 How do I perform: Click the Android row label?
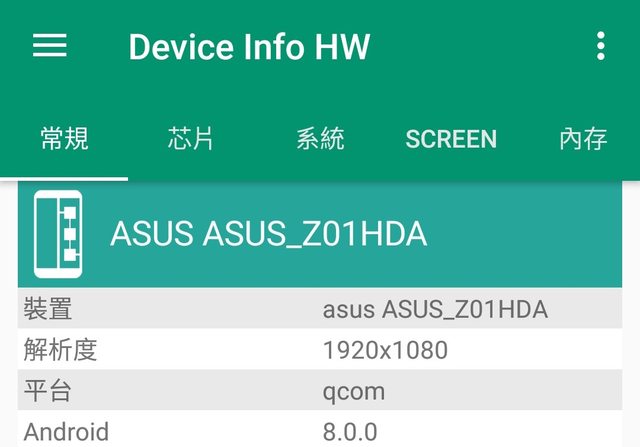tap(66, 432)
